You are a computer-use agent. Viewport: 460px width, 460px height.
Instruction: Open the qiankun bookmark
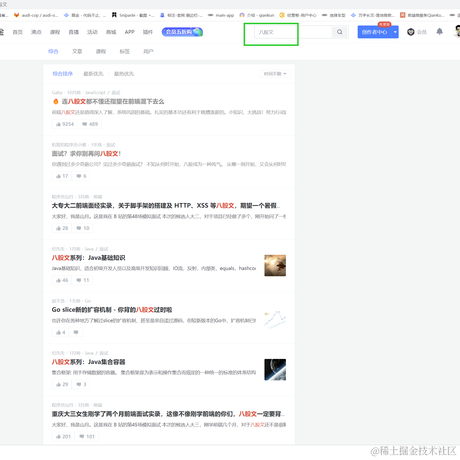tap(257, 15)
